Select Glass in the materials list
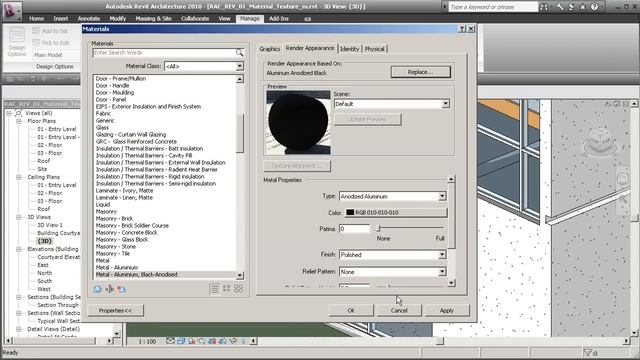The height and width of the screenshot is (360, 640). (x=102, y=128)
